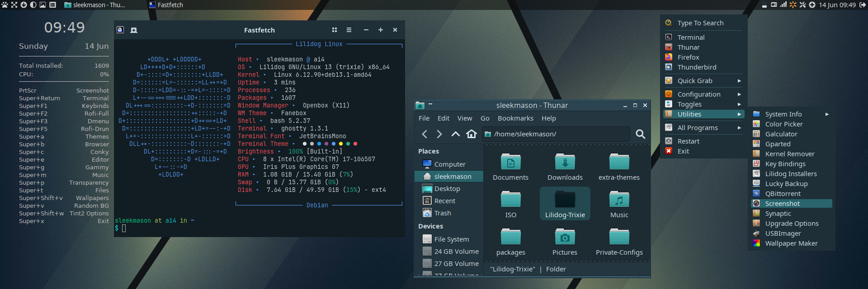
Task: Expand the Configuration submenu
Action: pyautogui.click(x=704, y=94)
